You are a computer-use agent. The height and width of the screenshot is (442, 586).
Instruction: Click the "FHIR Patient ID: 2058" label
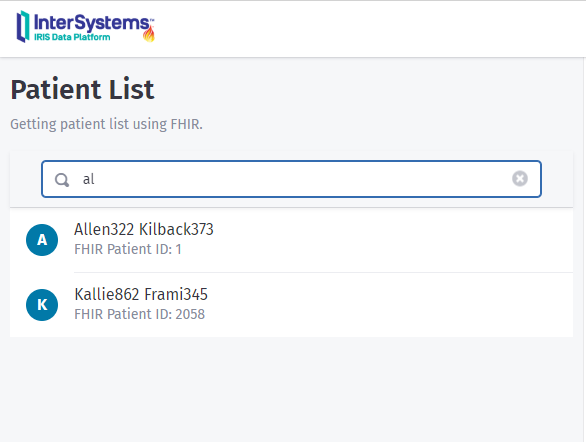[139, 314]
